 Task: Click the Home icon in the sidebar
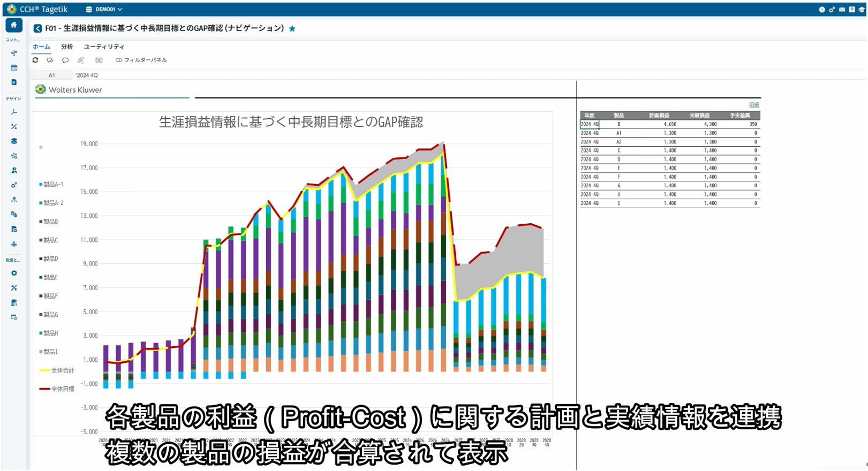tap(14, 25)
